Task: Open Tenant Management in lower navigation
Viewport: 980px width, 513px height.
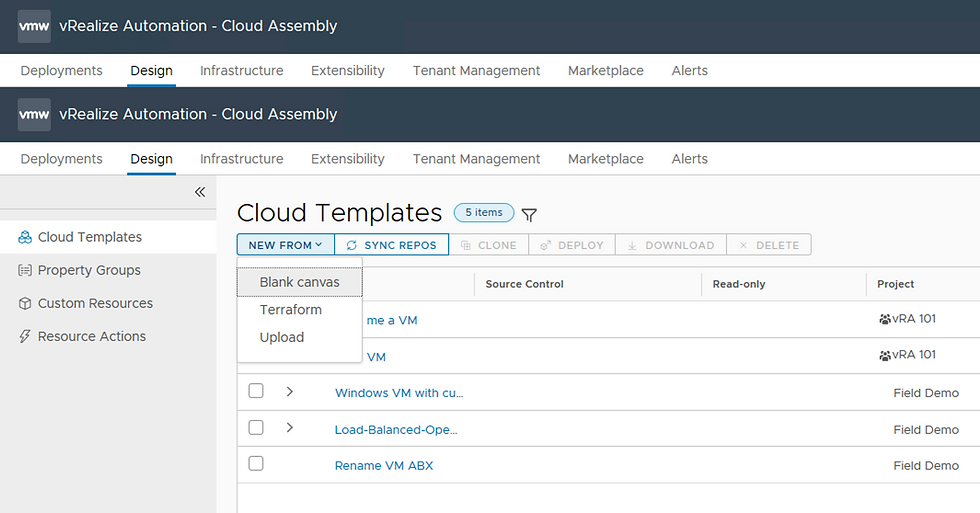Action: 476,159
